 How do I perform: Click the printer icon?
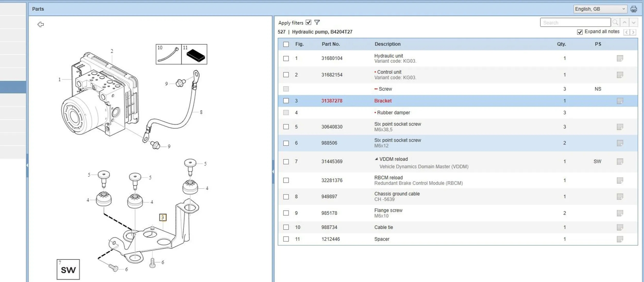[634, 9]
